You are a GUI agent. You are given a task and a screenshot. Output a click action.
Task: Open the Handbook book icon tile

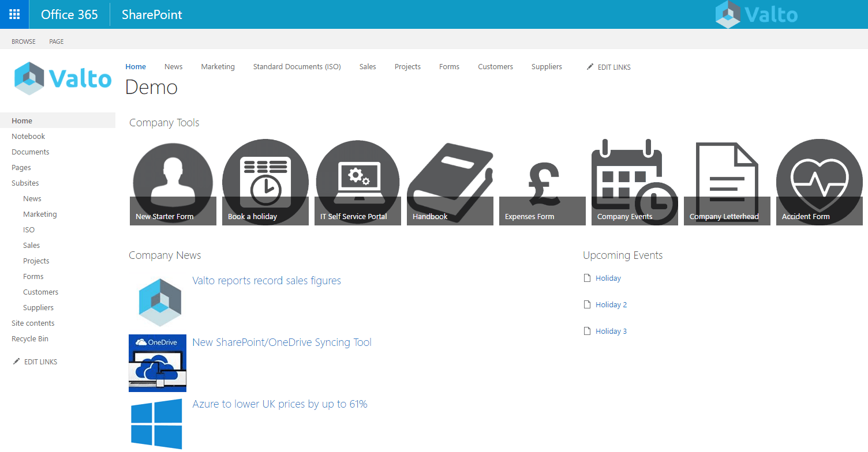(x=450, y=183)
